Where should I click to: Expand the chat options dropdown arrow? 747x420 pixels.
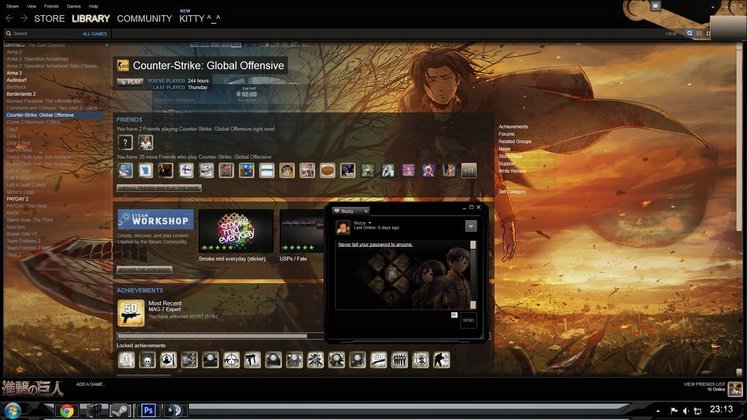[471, 226]
